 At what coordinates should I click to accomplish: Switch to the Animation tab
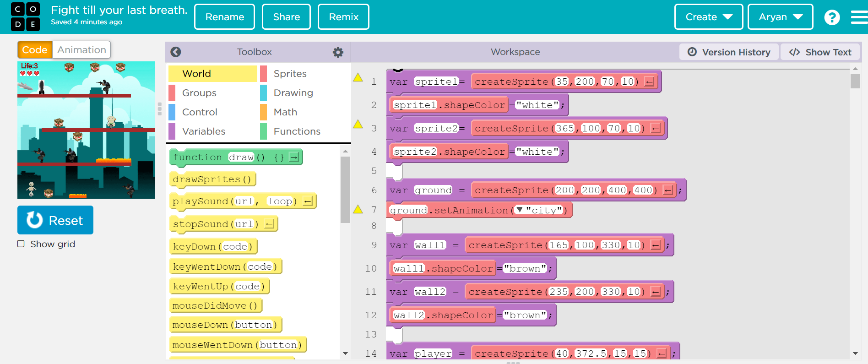coord(81,49)
